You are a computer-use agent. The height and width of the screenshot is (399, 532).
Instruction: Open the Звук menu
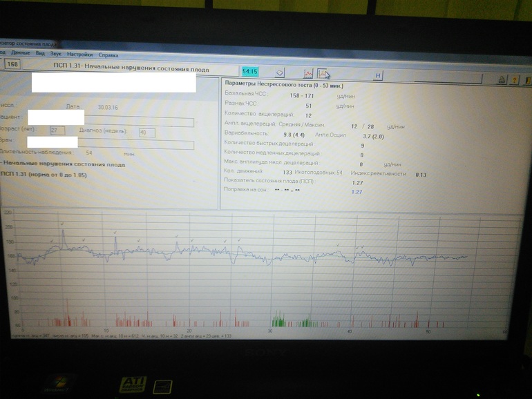56,55
